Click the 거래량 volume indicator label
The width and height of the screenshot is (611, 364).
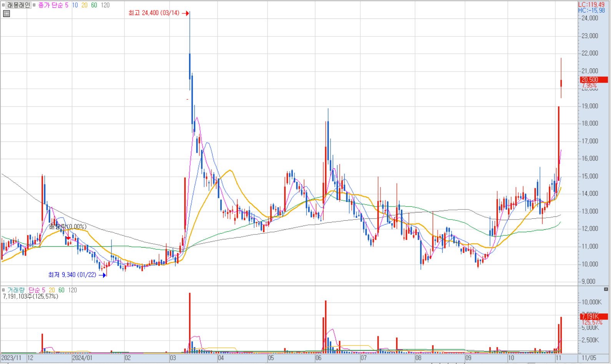(16, 290)
